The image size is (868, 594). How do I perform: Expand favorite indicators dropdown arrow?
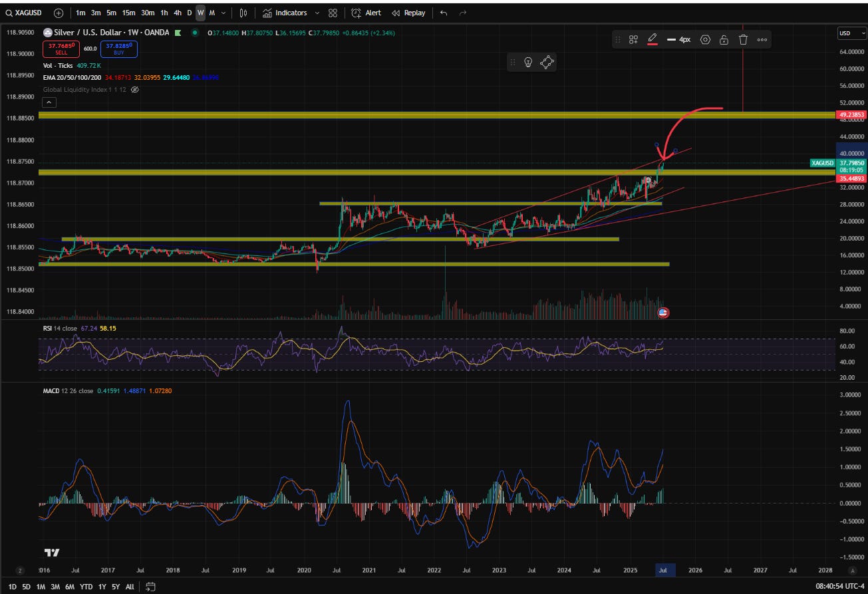(x=317, y=13)
